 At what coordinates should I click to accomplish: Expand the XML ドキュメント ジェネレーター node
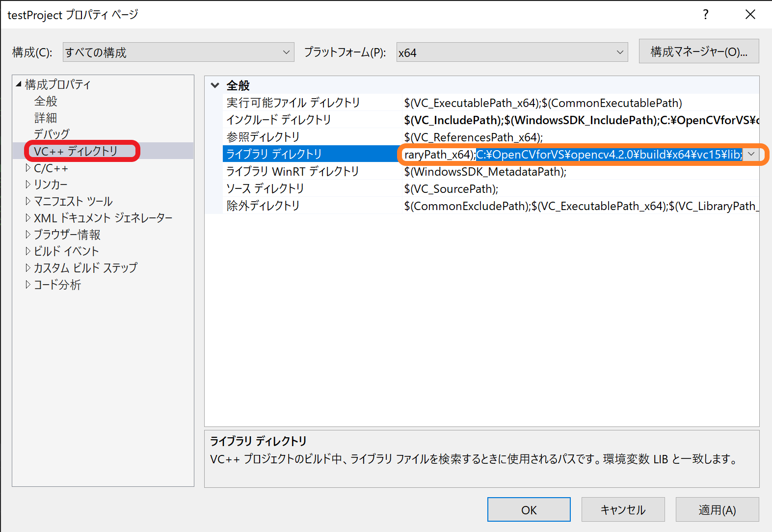(x=28, y=218)
